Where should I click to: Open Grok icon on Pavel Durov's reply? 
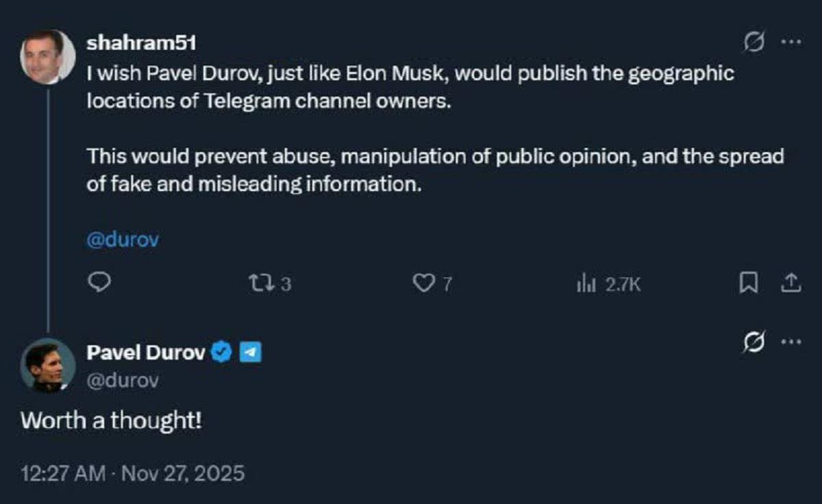point(754,342)
